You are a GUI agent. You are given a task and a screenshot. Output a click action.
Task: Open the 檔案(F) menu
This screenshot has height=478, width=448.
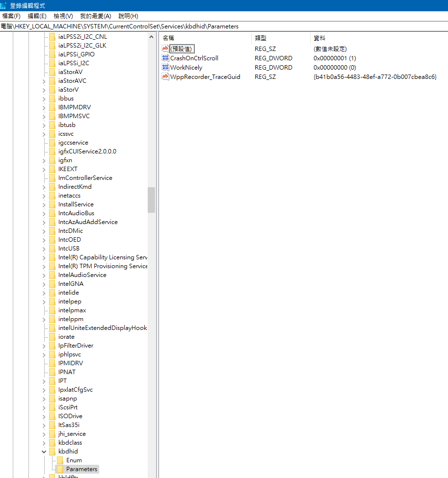tap(11, 16)
